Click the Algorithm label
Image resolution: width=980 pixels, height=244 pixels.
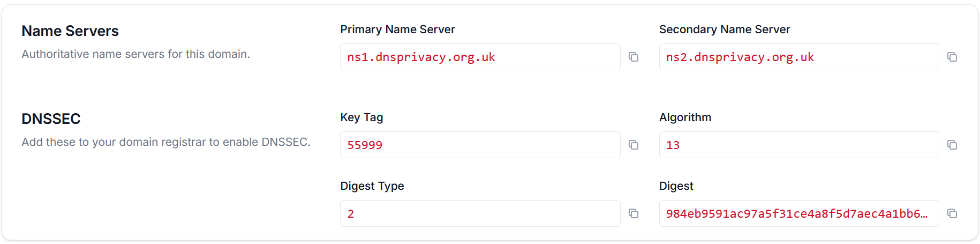point(685,117)
